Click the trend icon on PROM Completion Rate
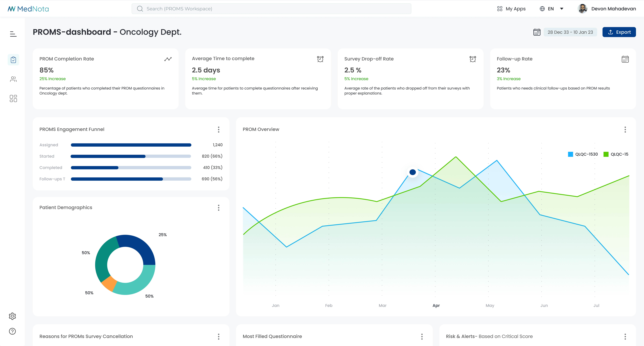Viewport: 644px width, 346px height. [x=168, y=59]
